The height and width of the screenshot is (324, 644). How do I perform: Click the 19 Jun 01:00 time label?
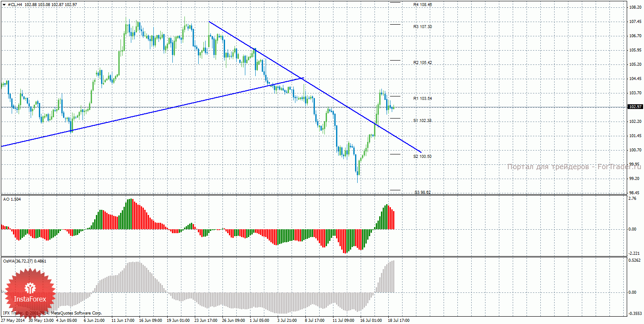point(178,321)
